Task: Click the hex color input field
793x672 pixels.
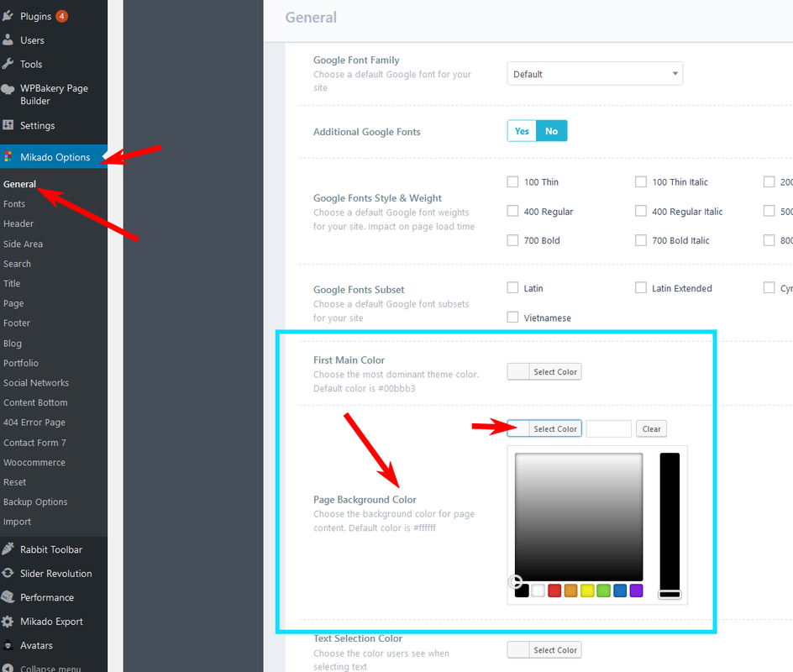Action: point(608,428)
